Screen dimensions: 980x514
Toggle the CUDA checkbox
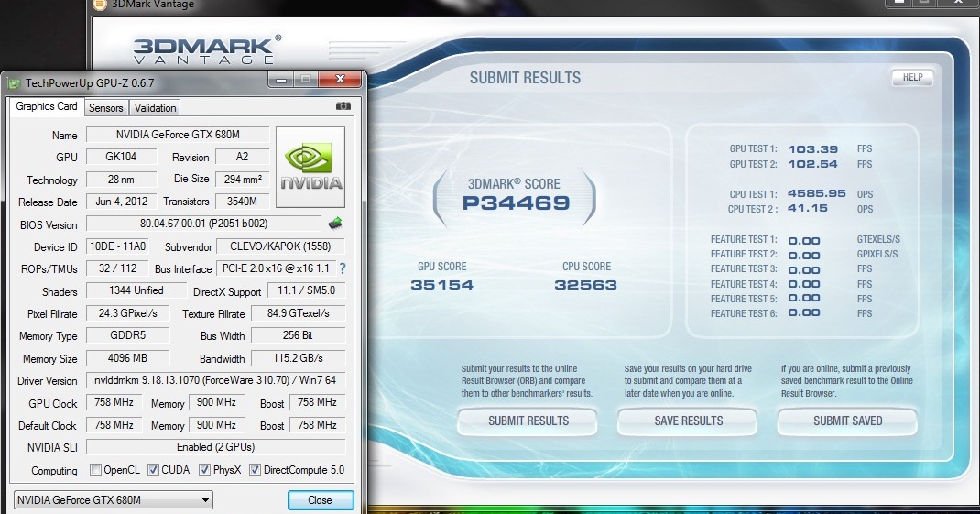pos(153,470)
